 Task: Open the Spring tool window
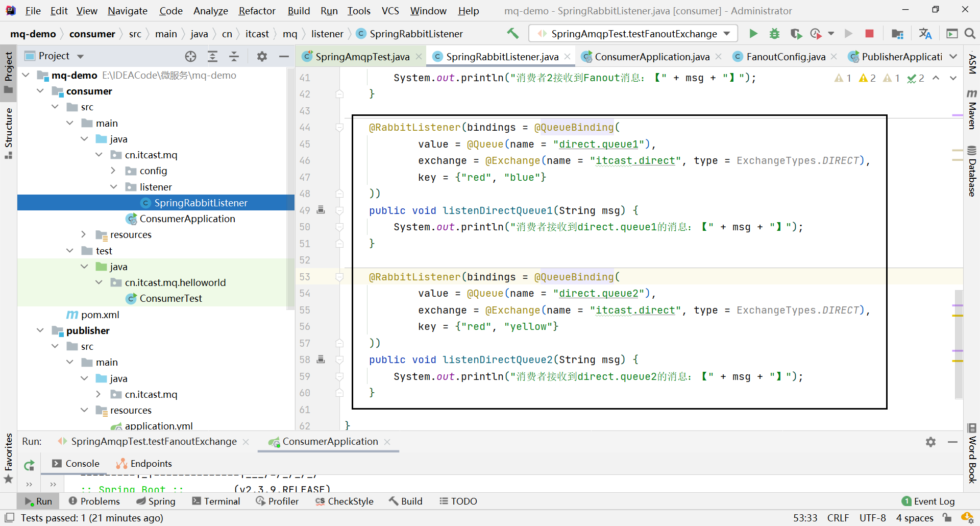click(x=156, y=501)
